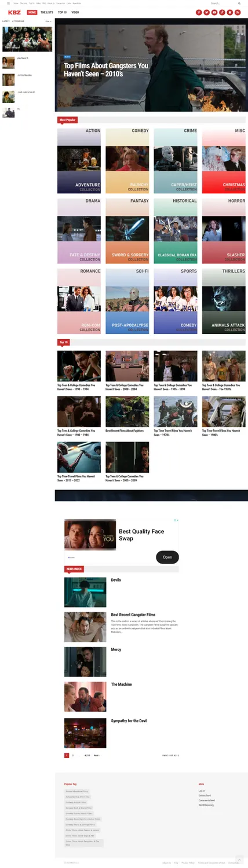Viewport: 248px width, 868px height.
Task: Go to the Next pagination link
Action: click(97, 755)
